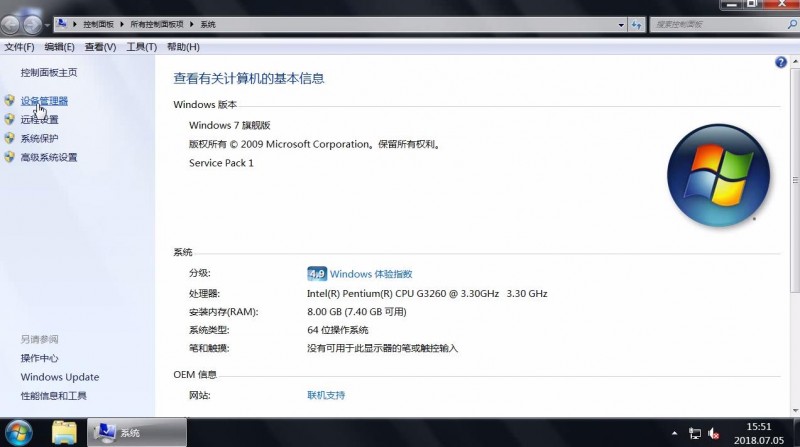The image size is (800, 447).
Task: Open 远程设置 link
Action: click(x=39, y=120)
